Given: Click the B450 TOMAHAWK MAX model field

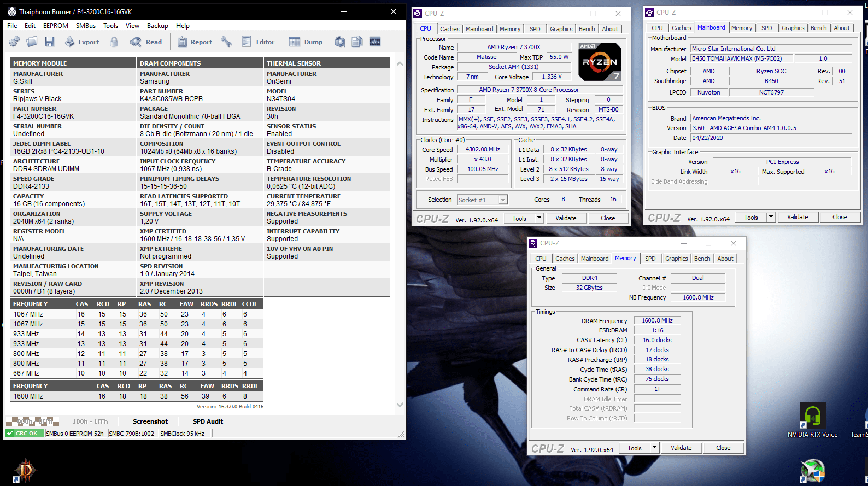Looking at the screenshot, I should (741, 58).
